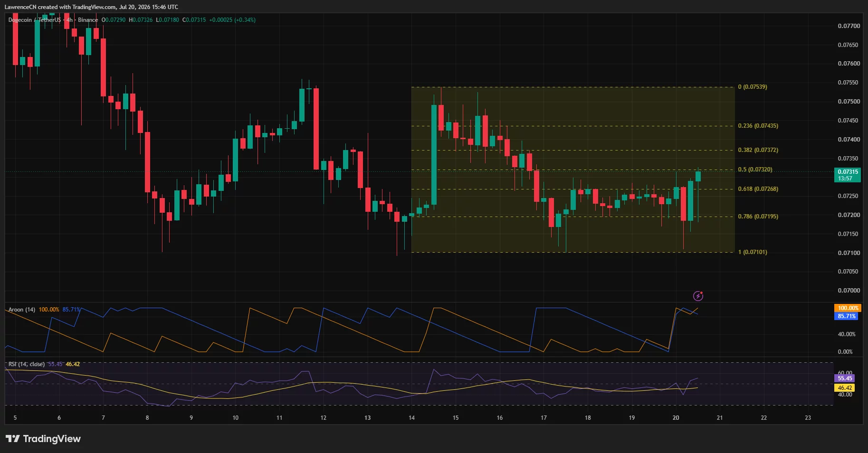The image size is (868, 453).
Task: Click the Fibonacci 0.382 (0.07372) level label
Action: pyautogui.click(x=758, y=150)
